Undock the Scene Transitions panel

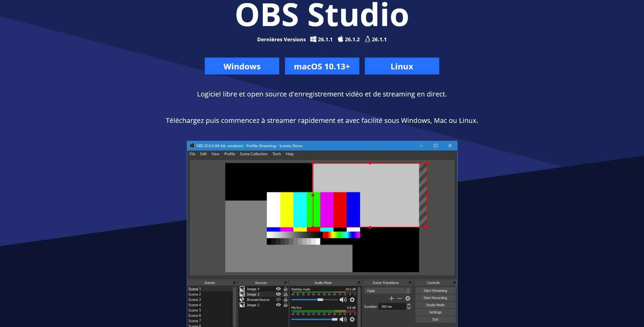pos(410,283)
